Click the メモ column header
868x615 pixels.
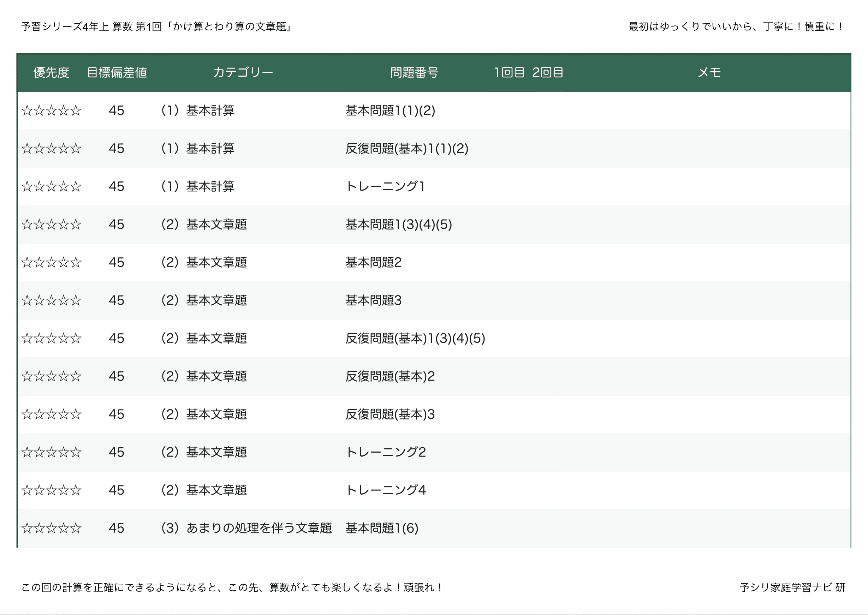click(709, 72)
